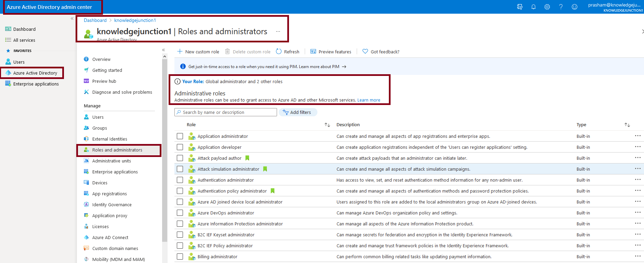
Task: Open the notifications bell
Action: click(534, 7)
